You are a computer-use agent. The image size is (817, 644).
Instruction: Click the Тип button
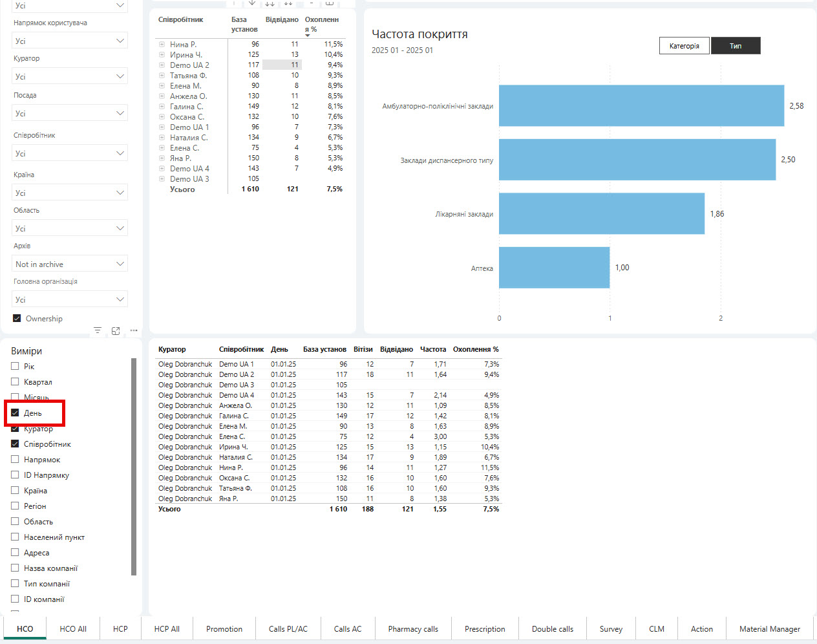[x=736, y=46]
